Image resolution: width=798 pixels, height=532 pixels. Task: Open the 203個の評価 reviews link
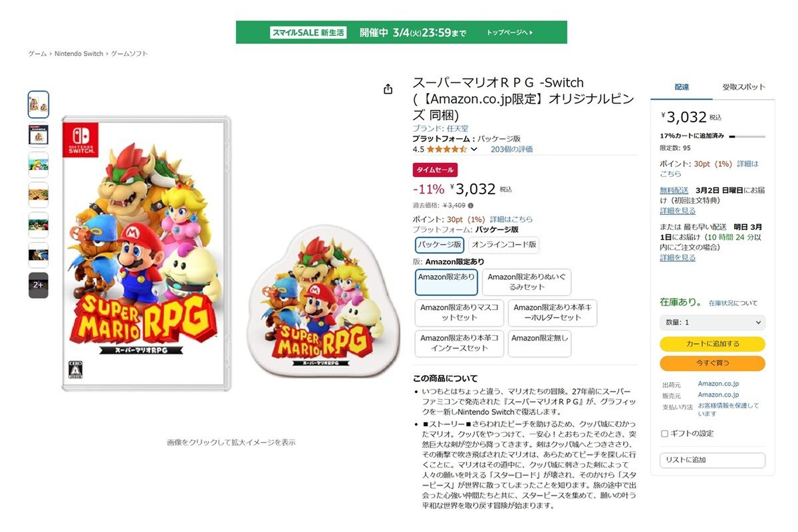click(x=511, y=150)
